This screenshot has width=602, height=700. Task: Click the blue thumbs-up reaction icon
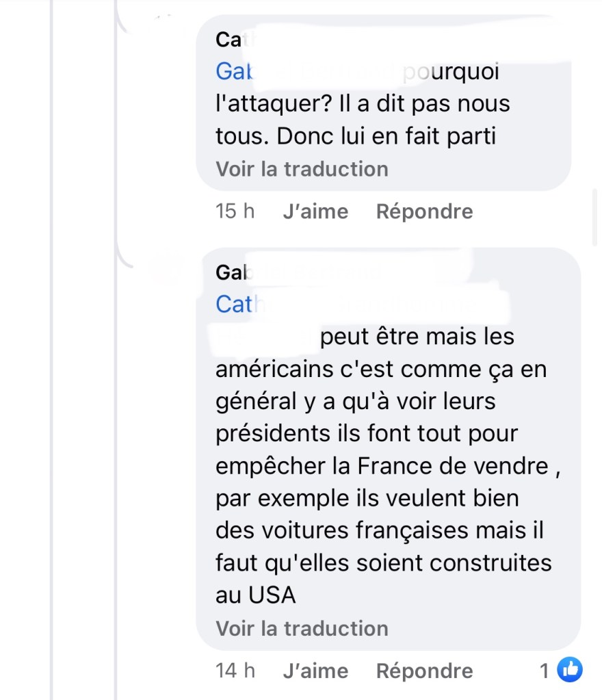pos(569,671)
